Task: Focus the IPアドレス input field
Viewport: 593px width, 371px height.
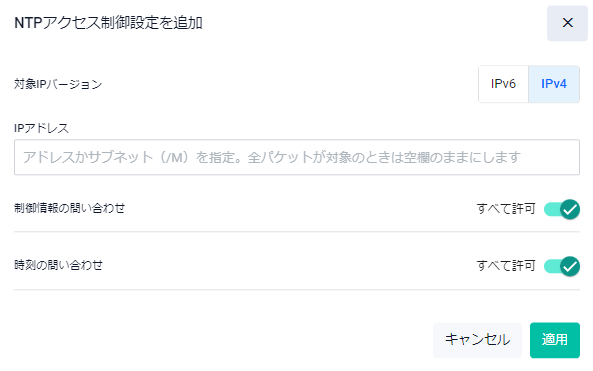Action: coord(297,157)
